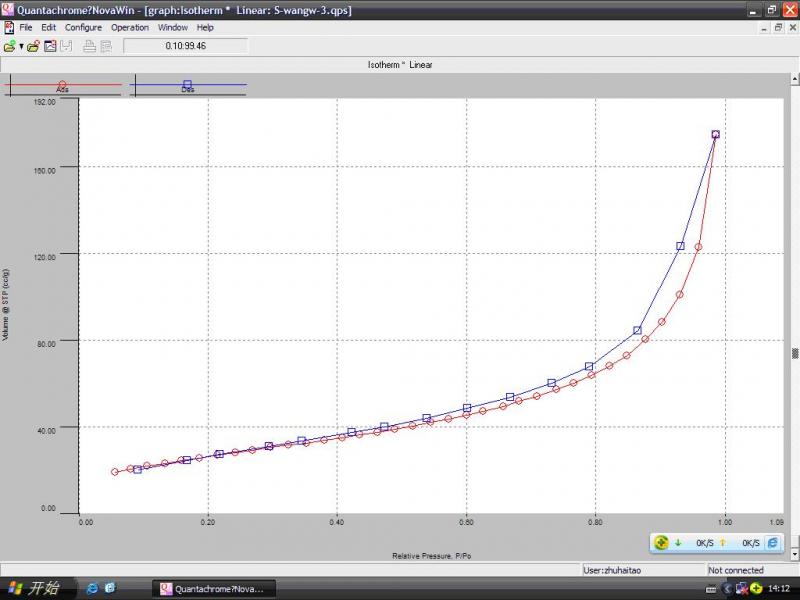Click the second folder icon with red mark
The height and width of the screenshot is (600, 800).
[x=33, y=46]
